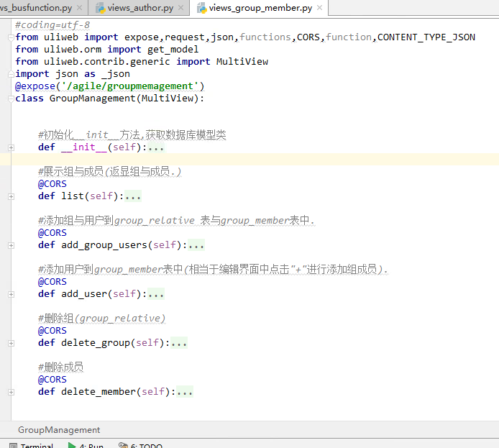Click the Terminal icon in bottom bar
Image resolution: width=499 pixels, height=448 pixels.
(x=13, y=446)
